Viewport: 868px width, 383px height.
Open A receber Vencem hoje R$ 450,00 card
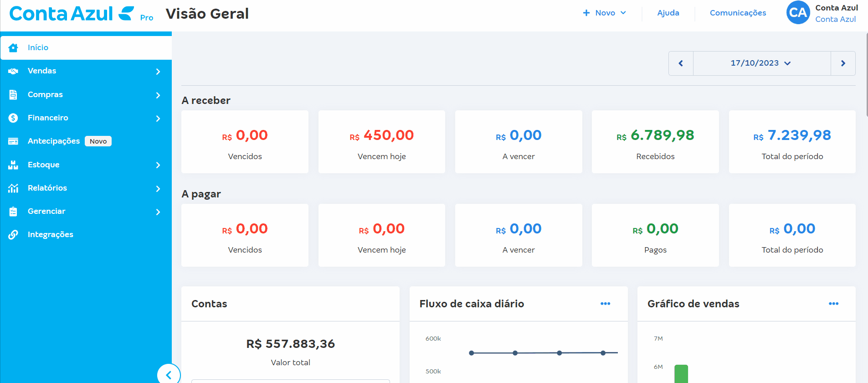(x=382, y=142)
